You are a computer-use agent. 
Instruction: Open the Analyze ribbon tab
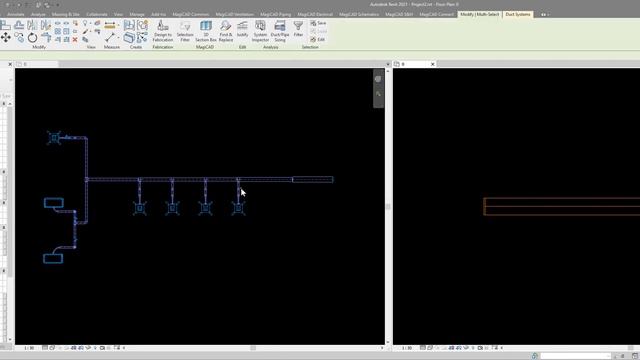tap(38, 14)
